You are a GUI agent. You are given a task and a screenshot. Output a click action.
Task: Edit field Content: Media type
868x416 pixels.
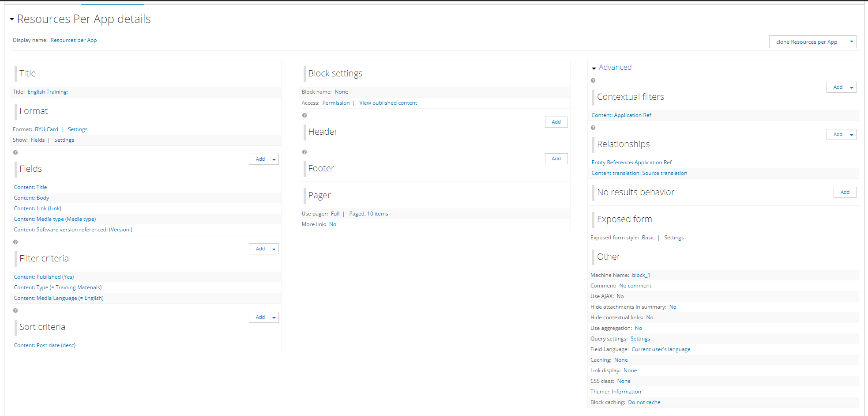click(55, 219)
